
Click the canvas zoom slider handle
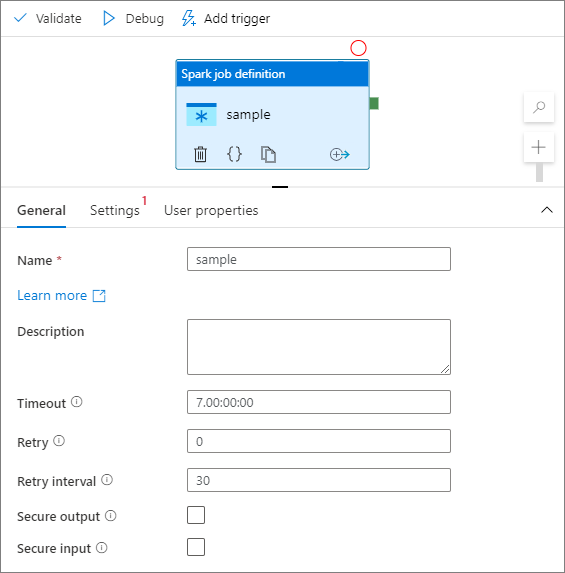[x=539, y=172]
